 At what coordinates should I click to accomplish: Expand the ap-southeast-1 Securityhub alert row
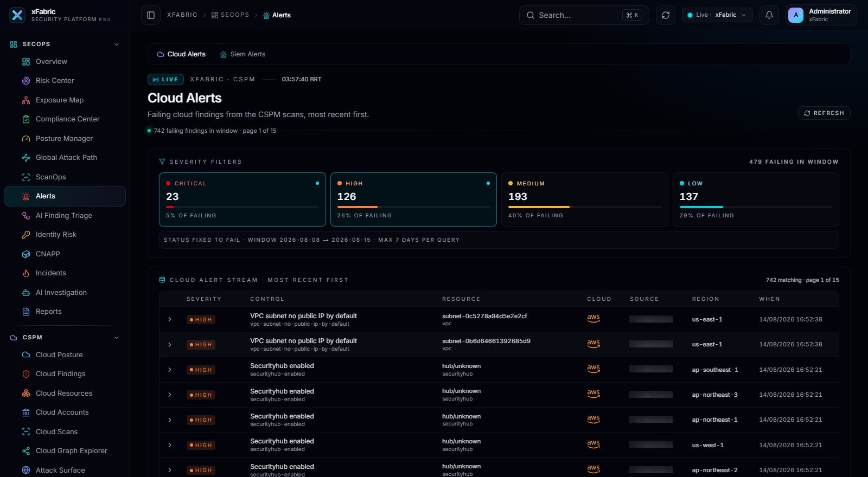[170, 370]
